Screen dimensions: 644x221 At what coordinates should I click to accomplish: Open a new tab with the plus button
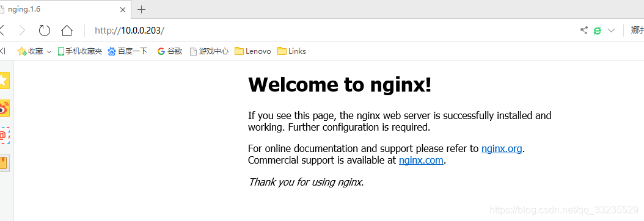point(141,9)
